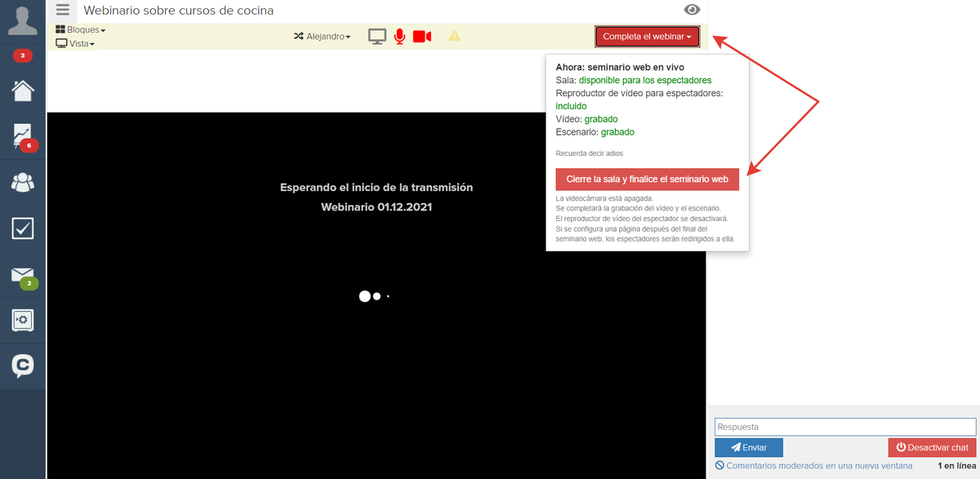
Task: Click Cierre la sala y finalice el seminario web
Action: point(647,179)
